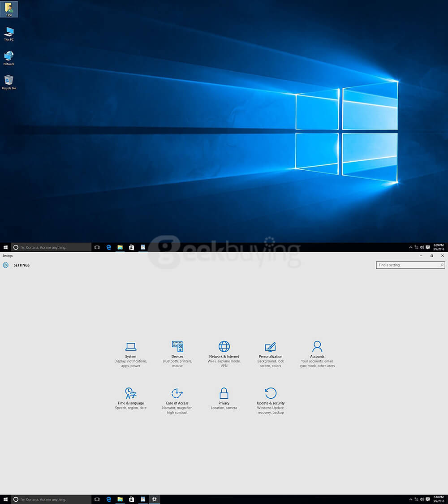Viewport: 448px width, 504px height.
Task: Focus the Find a setting search box
Action: point(410,265)
